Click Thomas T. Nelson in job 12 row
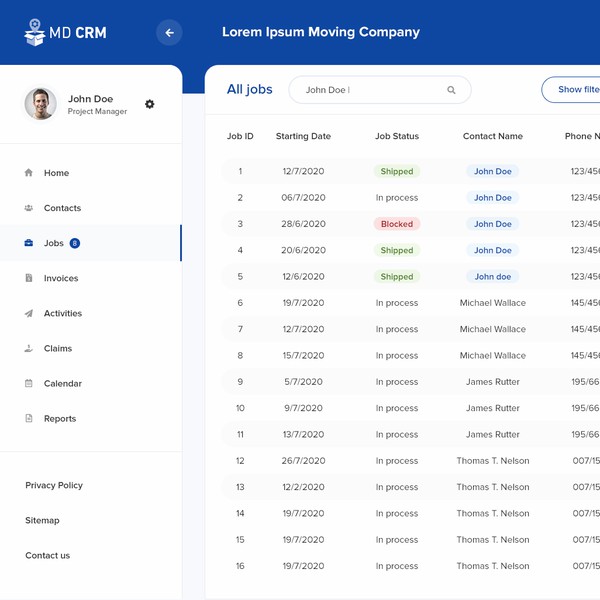 (x=493, y=461)
